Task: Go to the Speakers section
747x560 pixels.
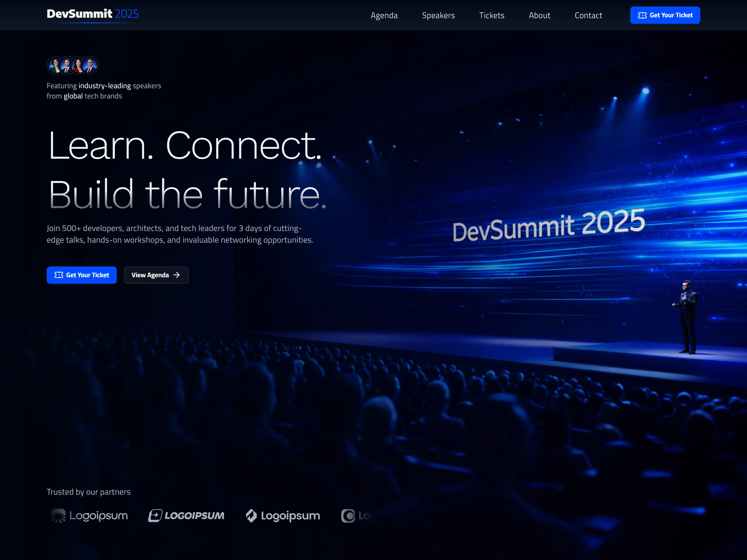Action: click(x=438, y=15)
